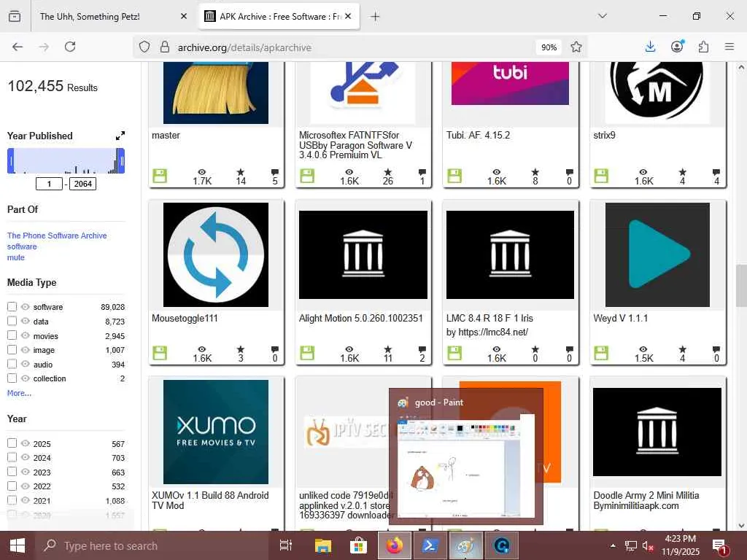Viewport: 747px width, 560px height.
Task: Open the XUMO Free Movies thumbnail
Action: [x=216, y=432]
